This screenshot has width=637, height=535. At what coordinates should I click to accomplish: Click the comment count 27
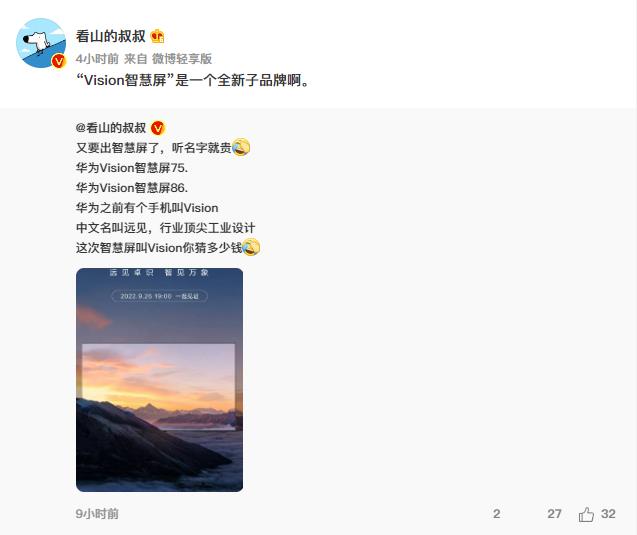(554, 514)
